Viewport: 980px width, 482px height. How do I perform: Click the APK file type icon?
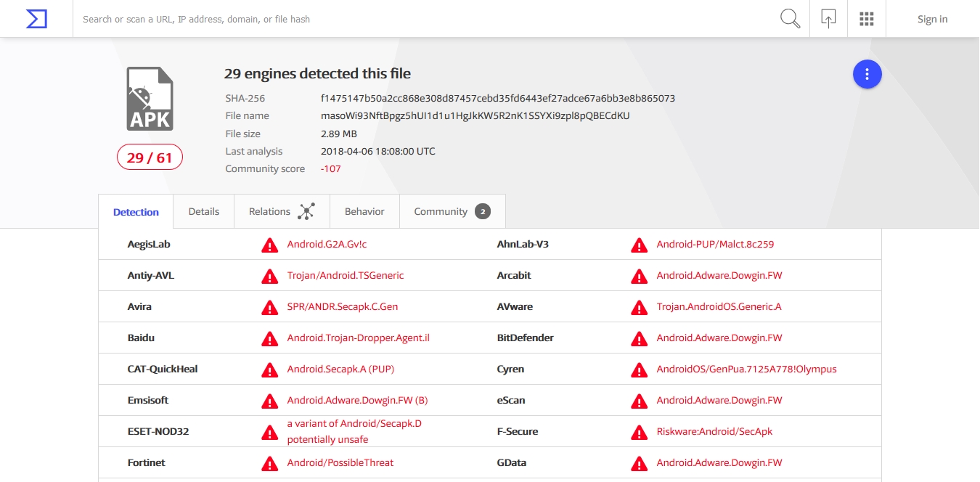(150, 99)
